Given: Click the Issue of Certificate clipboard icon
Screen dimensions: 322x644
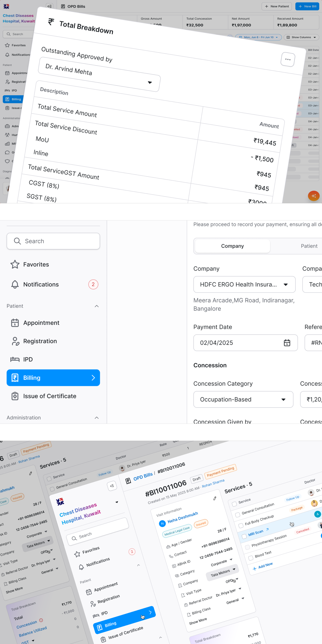Looking at the screenshot, I should [15, 396].
